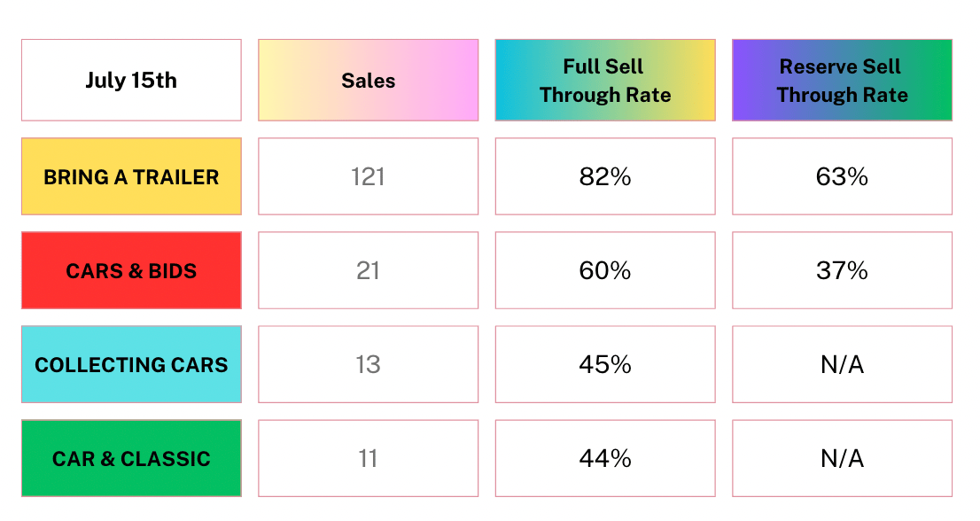This screenshot has height=521, width=980.
Task: Select the yellow Bring a Trailer label
Action: pyautogui.click(x=131, y=176)
